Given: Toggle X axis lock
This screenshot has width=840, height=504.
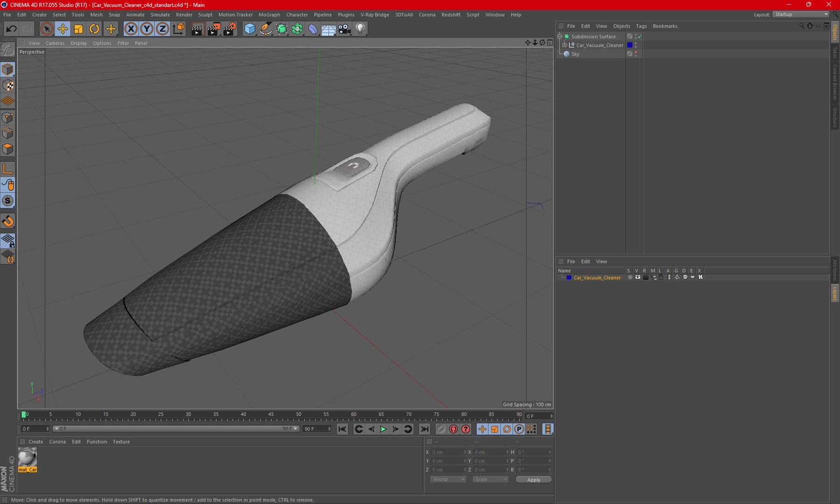Looking at the screenshot, I should pyautogui.click(x=131, y=29).
